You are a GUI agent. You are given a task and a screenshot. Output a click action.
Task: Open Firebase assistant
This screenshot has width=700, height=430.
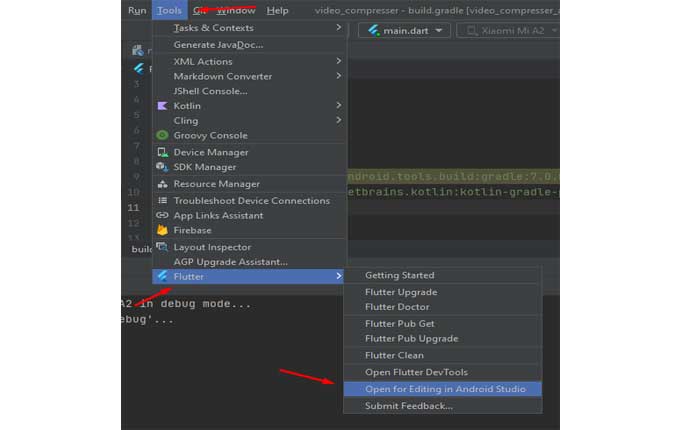192,231
